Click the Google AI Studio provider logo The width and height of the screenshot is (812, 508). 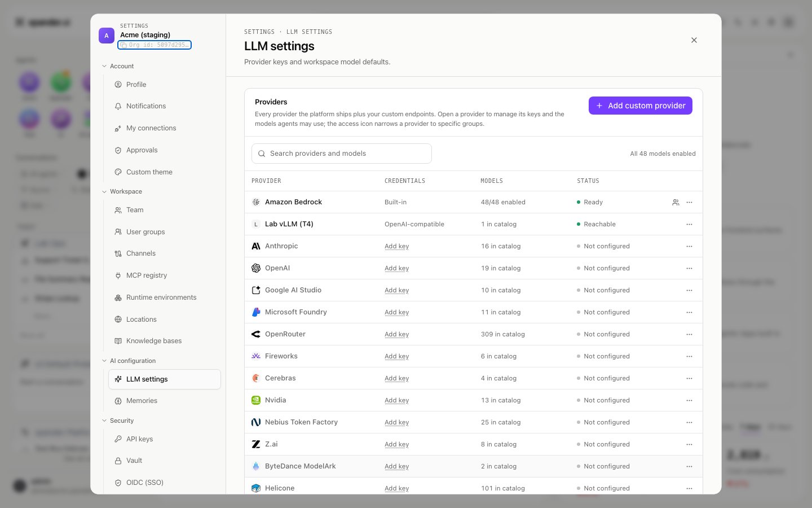(x=256, y=290)
